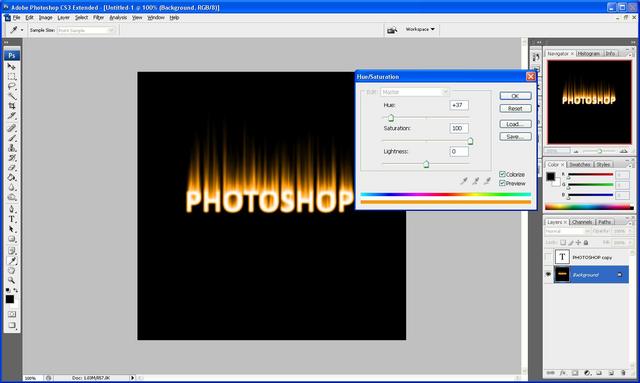Uncheck the Preview checkbox
This screenshot has width=640, height=383.
pyautogui.click(x=502, y=183)
